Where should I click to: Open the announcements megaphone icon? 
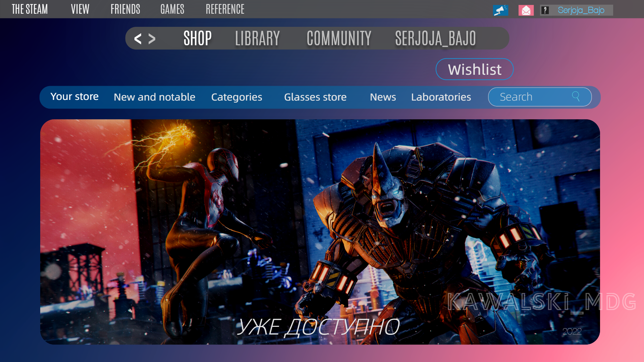501,10
